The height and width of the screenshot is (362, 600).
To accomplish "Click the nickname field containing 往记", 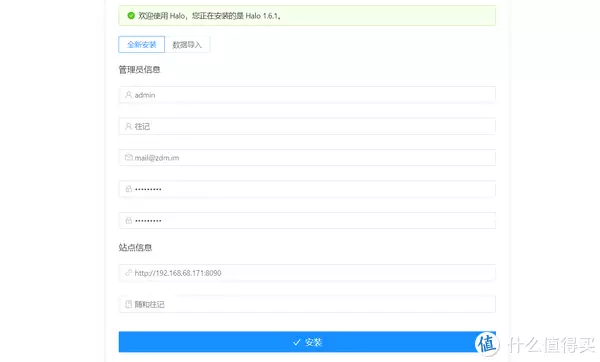I will [307, 126].
